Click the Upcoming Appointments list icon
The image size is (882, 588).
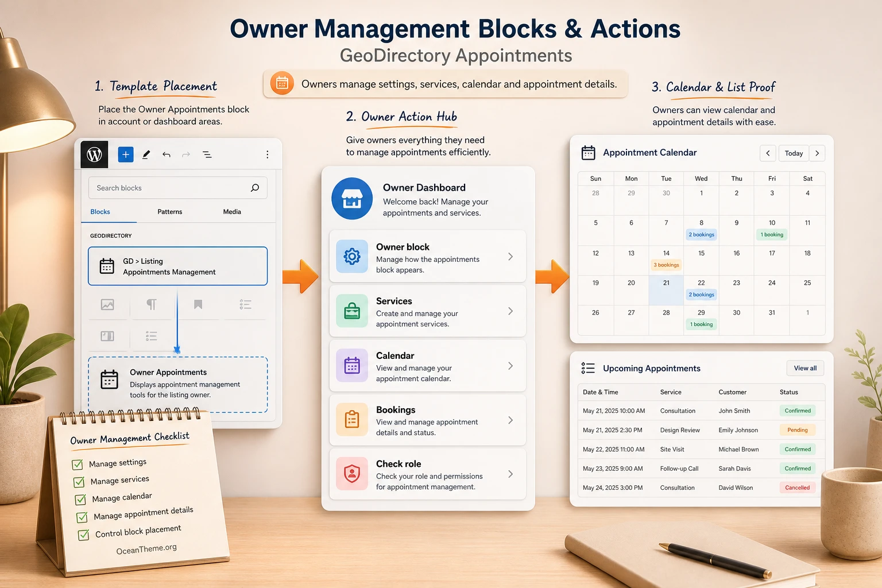(588, 368)
